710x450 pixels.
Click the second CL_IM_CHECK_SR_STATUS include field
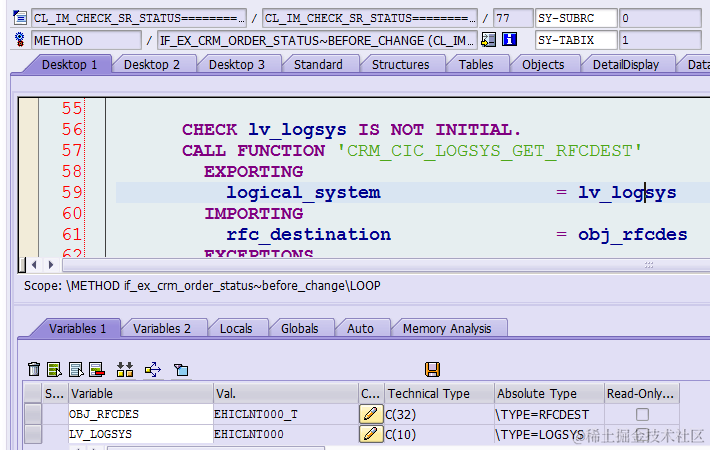[370, 18]
